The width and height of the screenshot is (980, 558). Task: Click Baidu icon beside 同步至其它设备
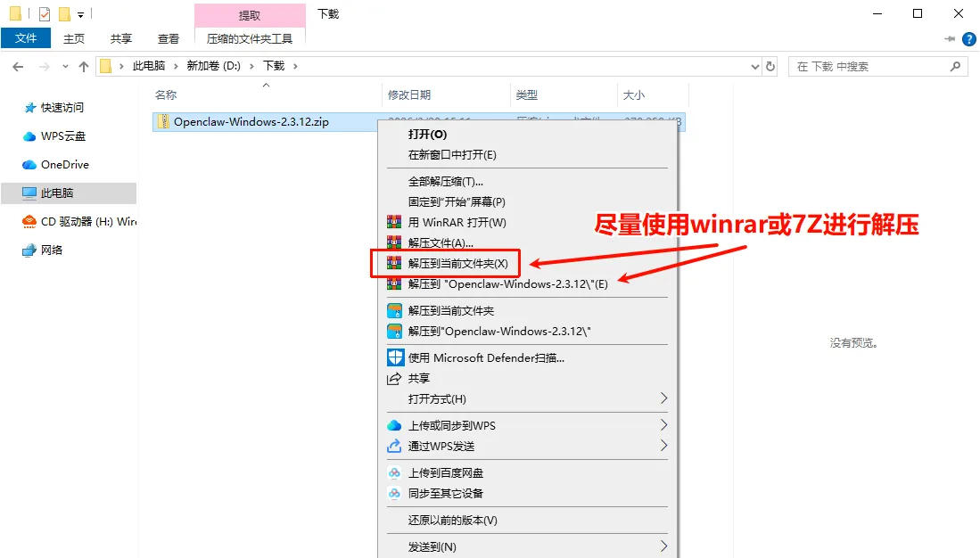(394, 493)
